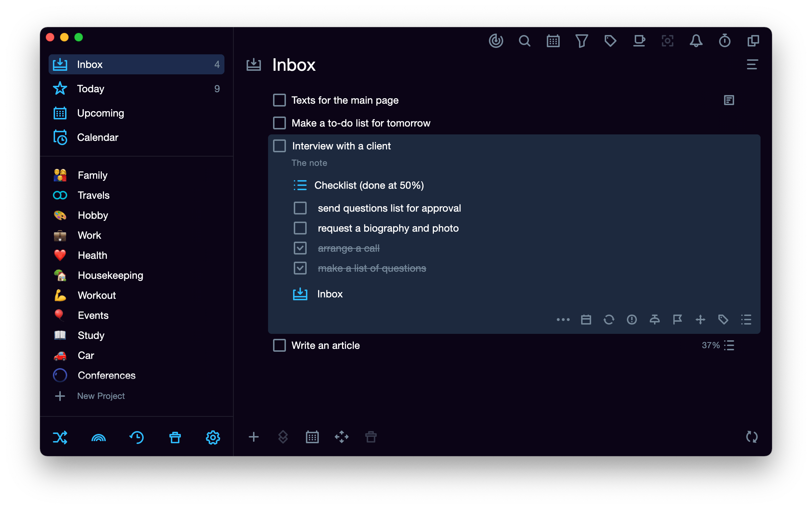Click the sync arrows icon at bottom right

(x=752, y=437)
